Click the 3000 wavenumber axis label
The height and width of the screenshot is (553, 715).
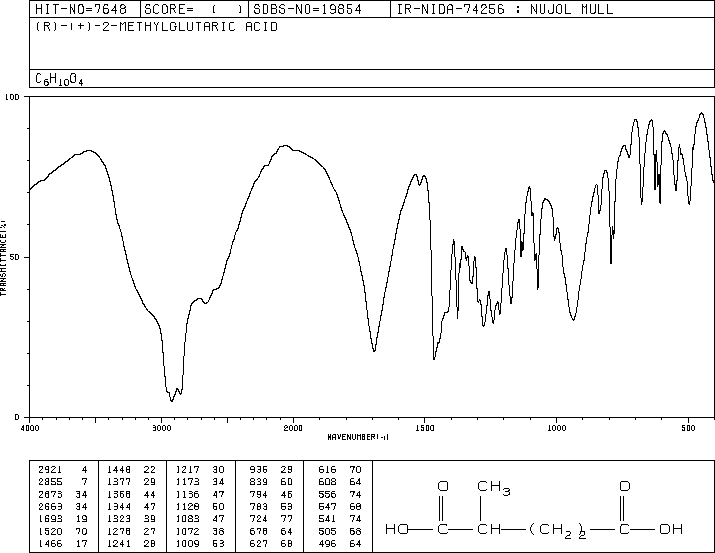(x=161, y=428)
